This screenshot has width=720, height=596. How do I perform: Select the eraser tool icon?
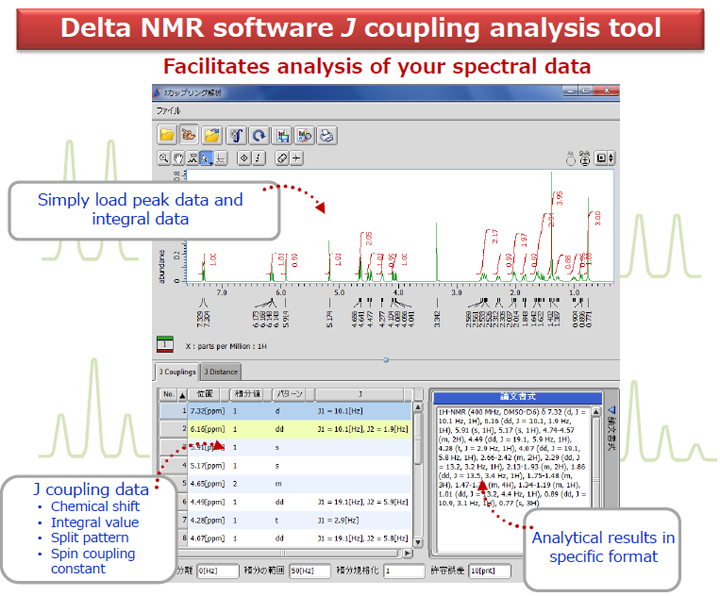pyautogui.click(x=281, y=158)
